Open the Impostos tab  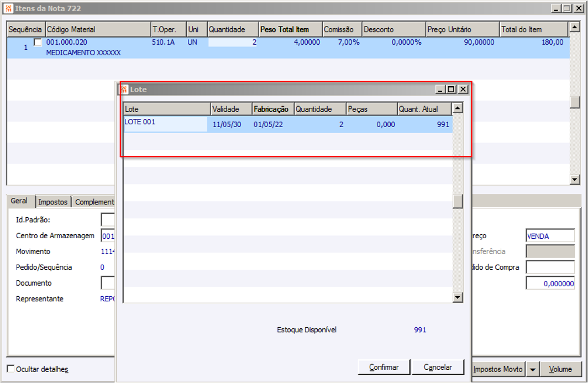click(53, 202)
